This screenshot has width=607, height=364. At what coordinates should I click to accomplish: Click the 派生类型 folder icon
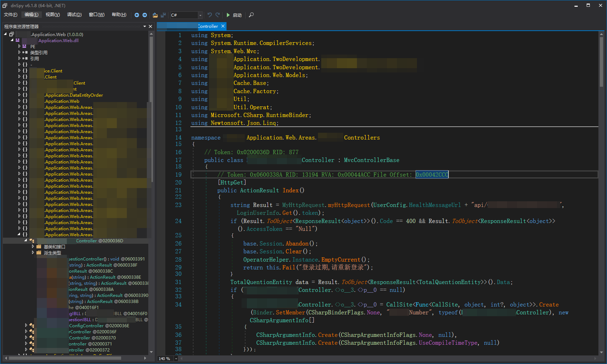[x=39, y=253]
